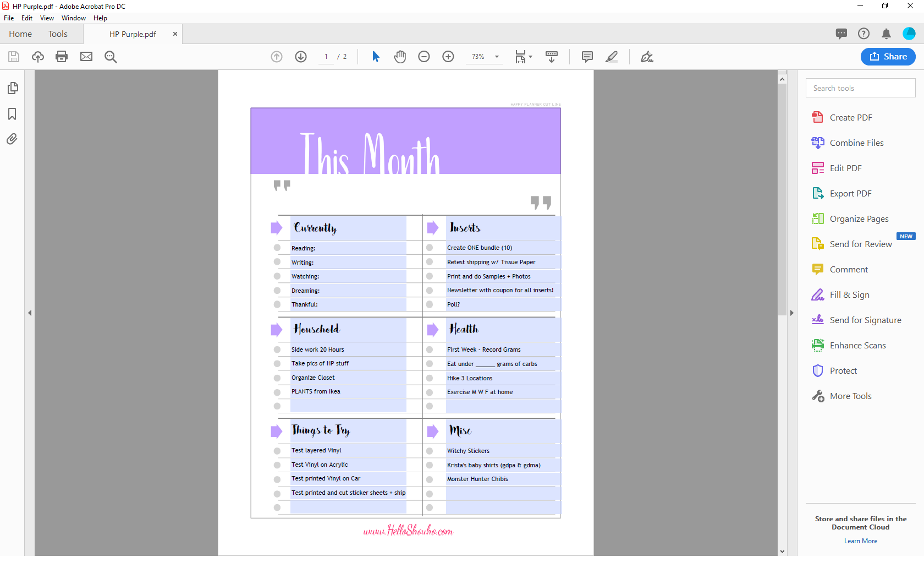Zoom in with plus icon

point(448,57)
